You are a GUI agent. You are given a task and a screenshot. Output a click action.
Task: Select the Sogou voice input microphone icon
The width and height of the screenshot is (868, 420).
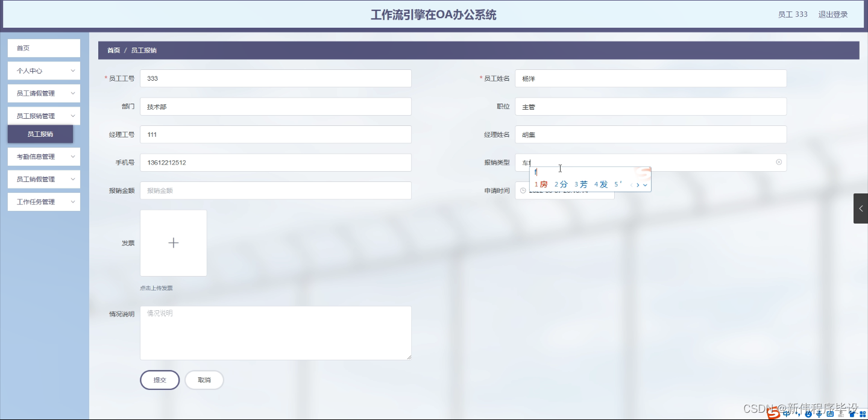coord(819,413)
